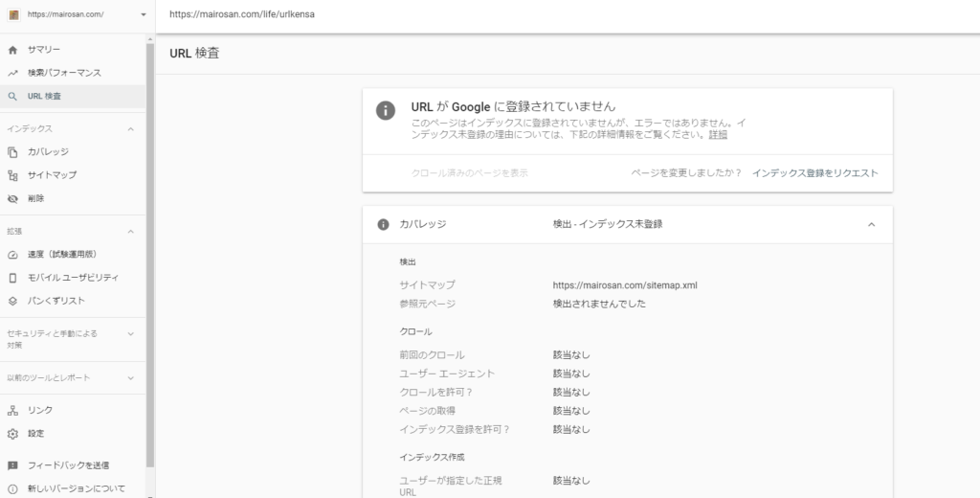Collapse the 拡張 sidebar section
980x498 pixels.
(130, 231)
